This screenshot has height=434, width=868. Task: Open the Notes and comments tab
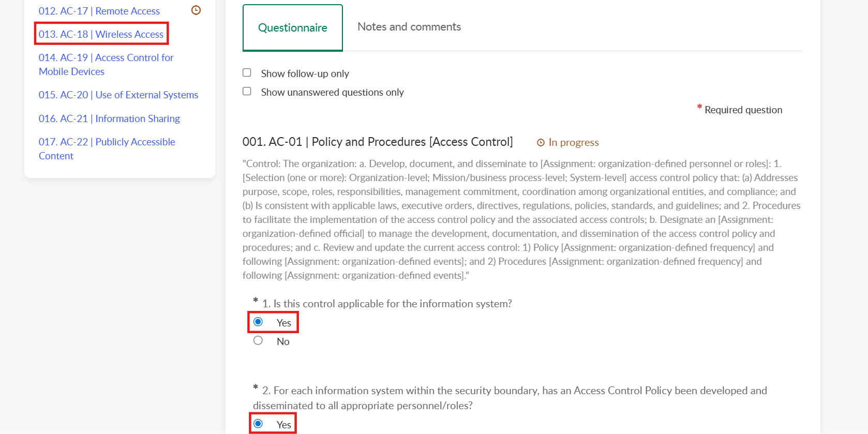(x=409, y=27)
